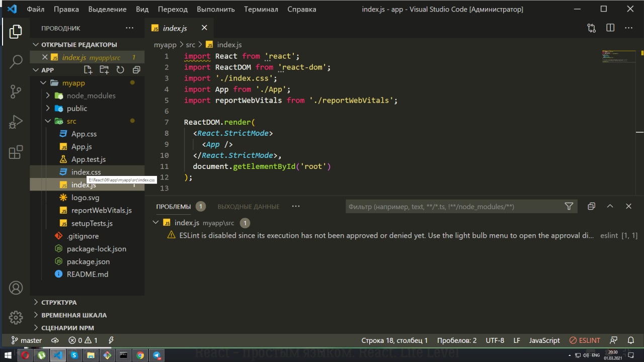Screen dimensions: 644x362
Task: Open the Правка menu
Action: pyautogui.click(x=66, y=9)
